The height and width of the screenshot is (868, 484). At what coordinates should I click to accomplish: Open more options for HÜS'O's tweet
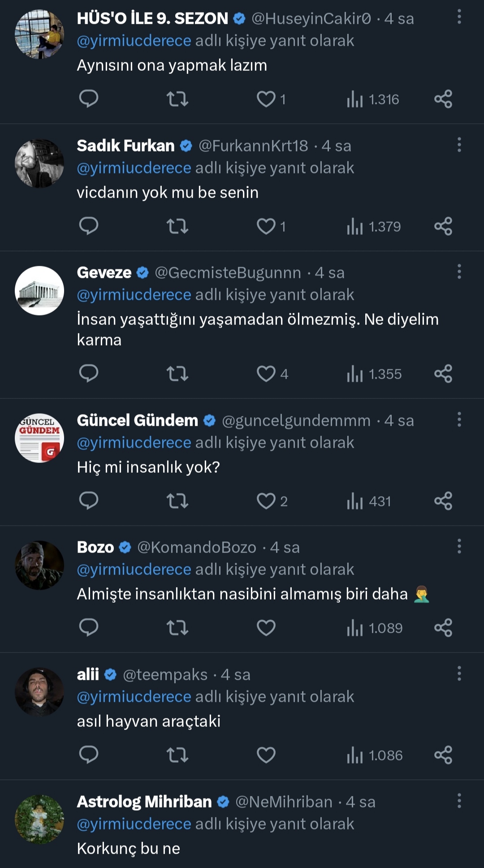click(x=459, y=17)
